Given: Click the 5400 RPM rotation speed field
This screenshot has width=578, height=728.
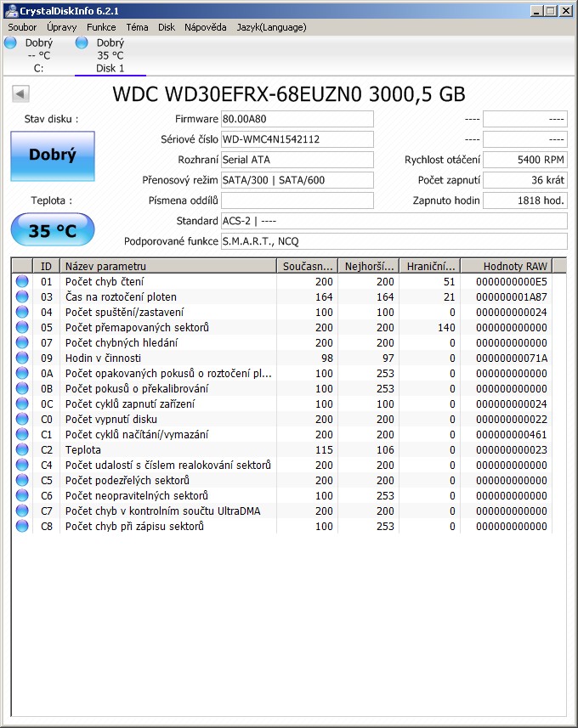Looking at the screenshot, I should 525,160.
